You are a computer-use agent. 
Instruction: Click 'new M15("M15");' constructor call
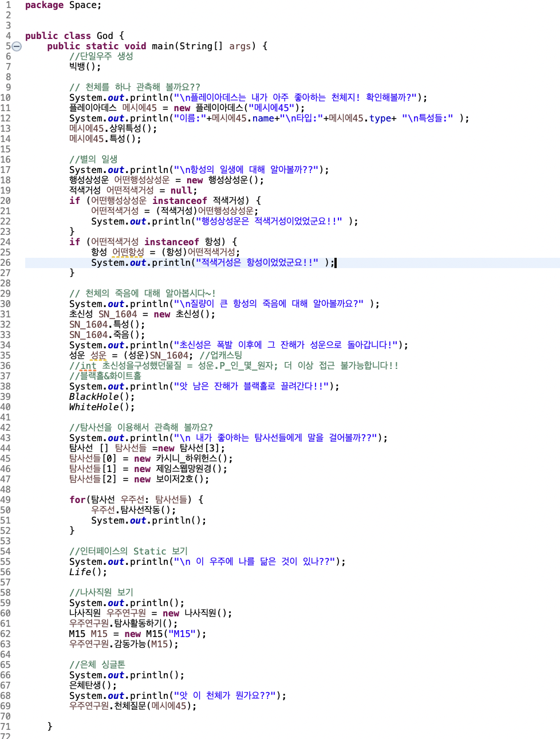click(x=165, y=634)
